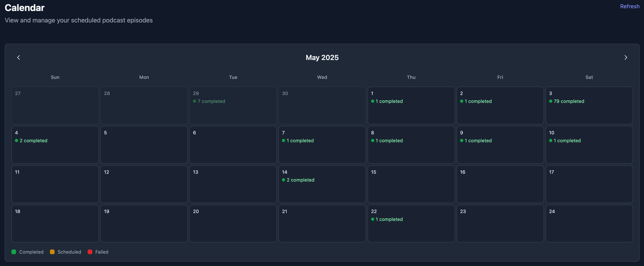Screen dimensions: 644x266
Task: Open the 1 completed entry on May 7
Action: (x=300, y=140)
